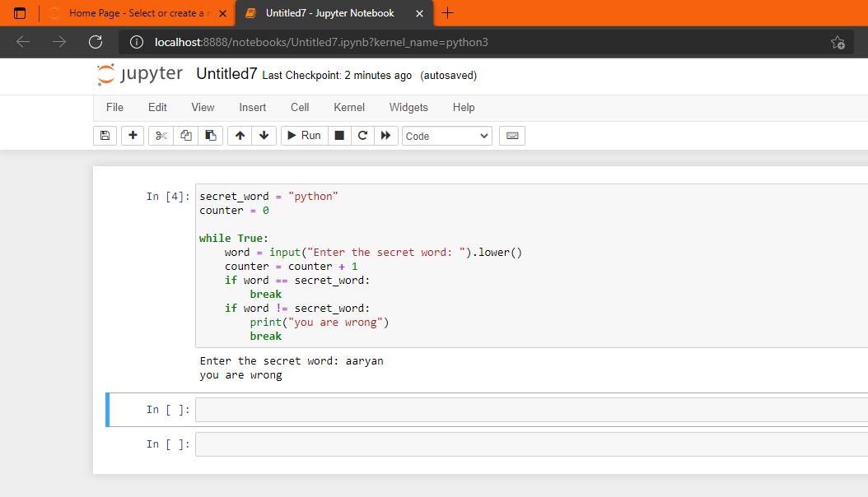Image resolution: width=868 pixels, height=497 pixels.
Task: Move the selected cell up
Action: pyautogui.click(x=240, y=136)
